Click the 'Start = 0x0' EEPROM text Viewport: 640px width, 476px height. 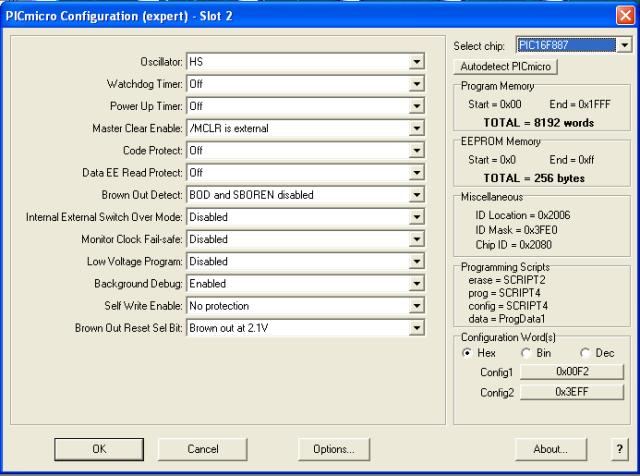coord(492,160)
